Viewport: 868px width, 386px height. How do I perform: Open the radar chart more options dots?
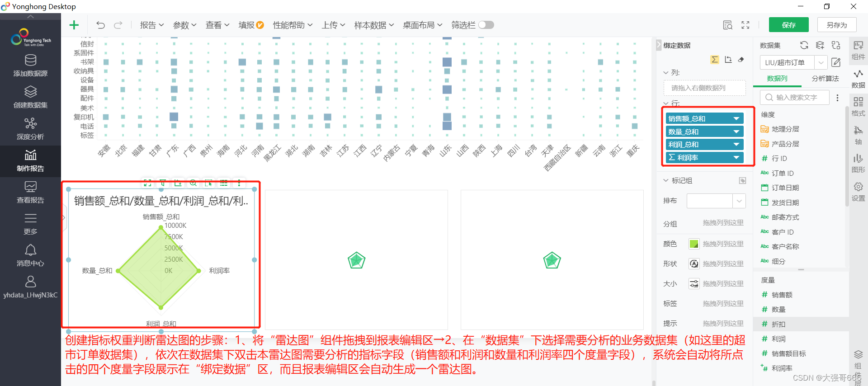239,183
